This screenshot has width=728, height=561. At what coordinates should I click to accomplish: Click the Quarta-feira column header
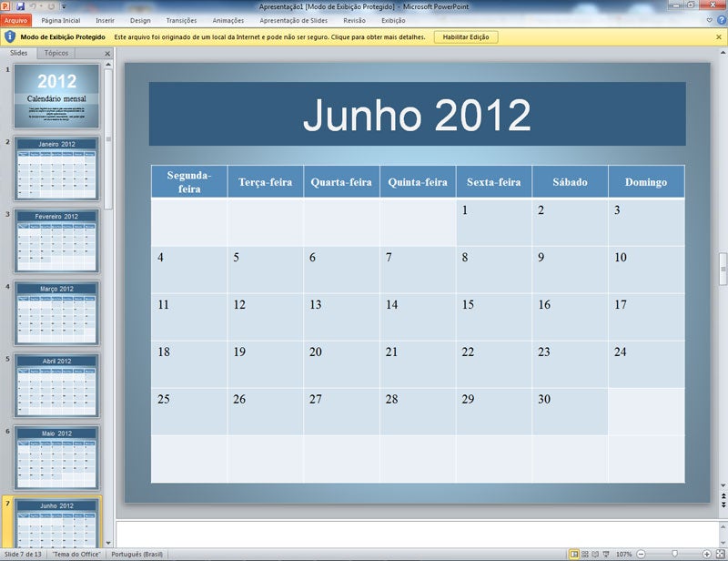pyautogui.click(x=341, y=182)
